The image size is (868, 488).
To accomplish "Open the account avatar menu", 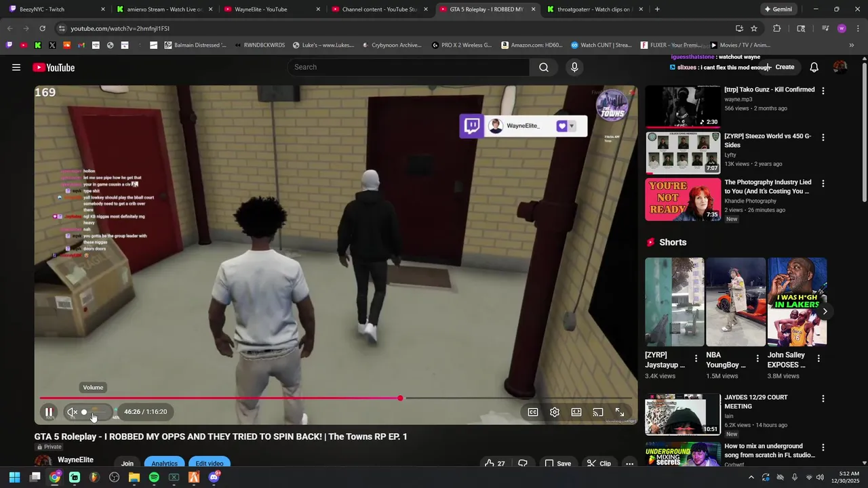I will tap(840, 67).
